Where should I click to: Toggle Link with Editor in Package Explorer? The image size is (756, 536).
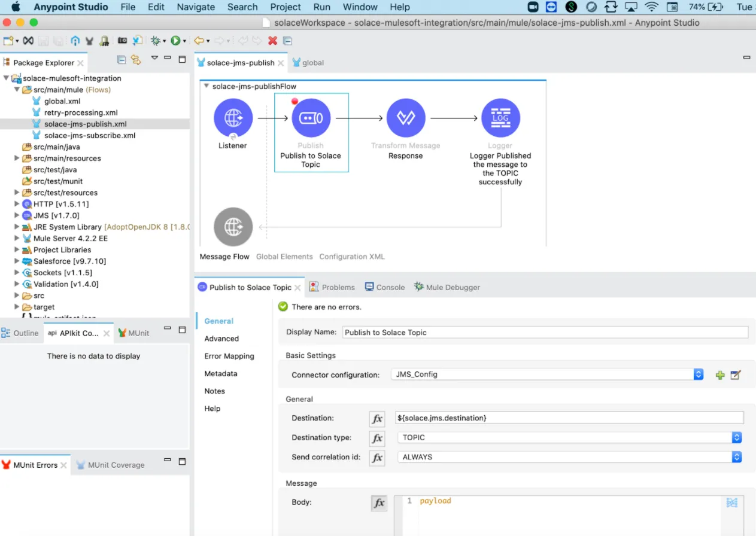tap(136, 59)
